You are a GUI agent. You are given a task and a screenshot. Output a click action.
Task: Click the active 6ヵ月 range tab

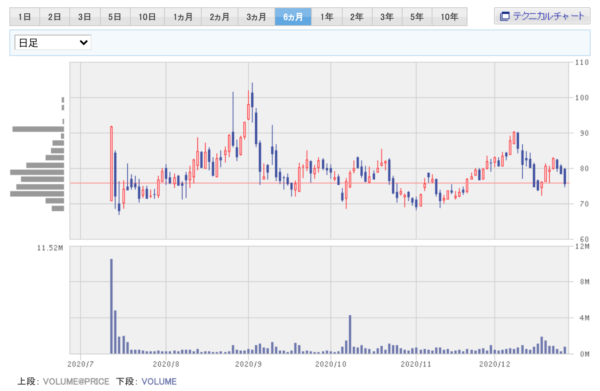coord(293,17)
